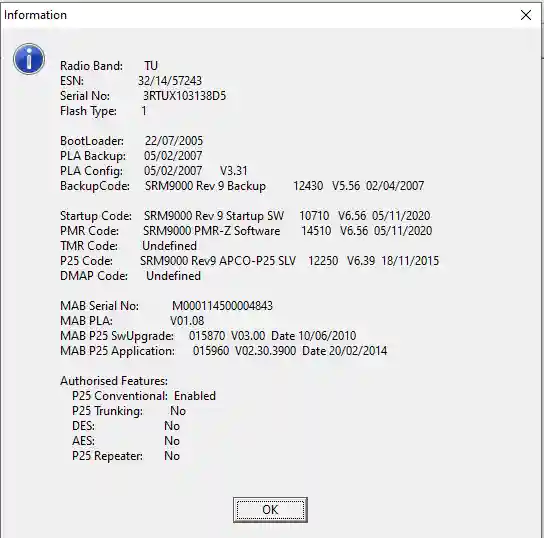The image size is (544, 538).
Task: Click the 'Information' title text
Action: click(x=35, y=15)
